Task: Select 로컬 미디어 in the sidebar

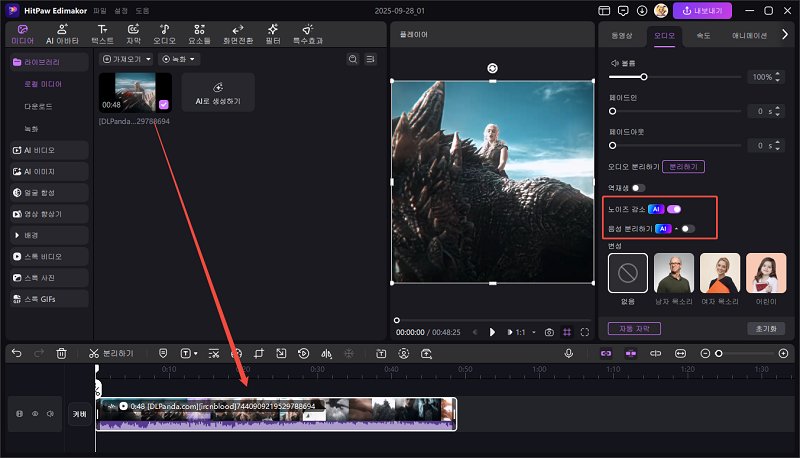Action: 43,84
